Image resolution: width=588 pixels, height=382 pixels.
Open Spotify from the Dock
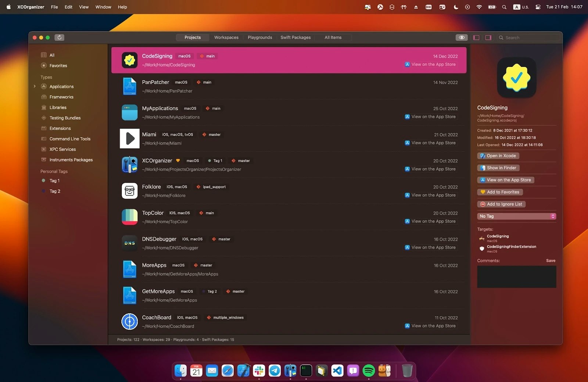pos(369,371)
